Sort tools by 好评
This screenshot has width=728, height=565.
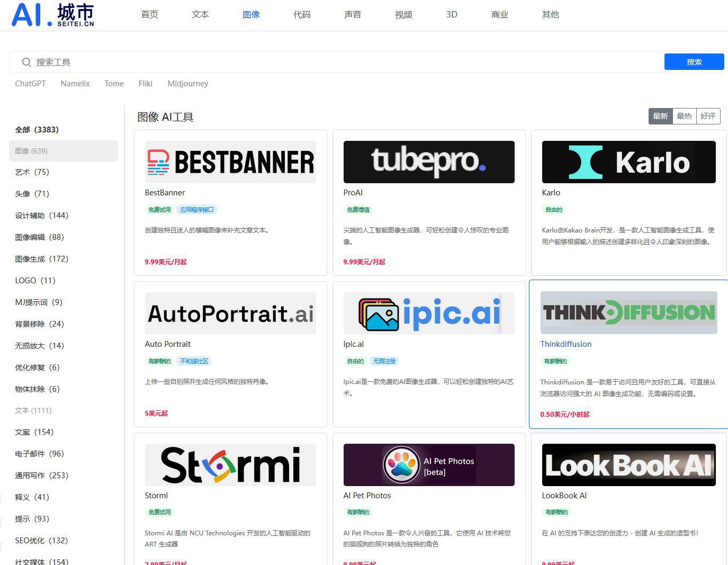(x=708, y=116)
